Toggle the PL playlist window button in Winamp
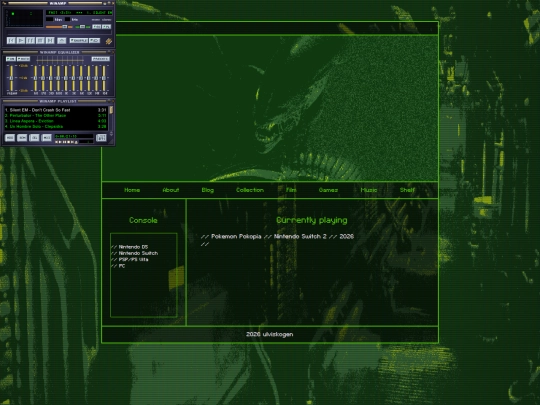The image size is (540, 405). click(106, 27)
